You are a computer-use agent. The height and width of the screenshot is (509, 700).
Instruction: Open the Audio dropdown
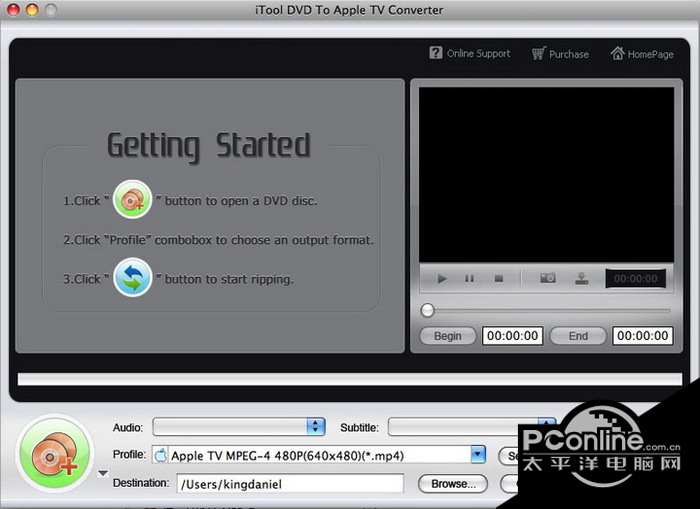tap(239, 427)
